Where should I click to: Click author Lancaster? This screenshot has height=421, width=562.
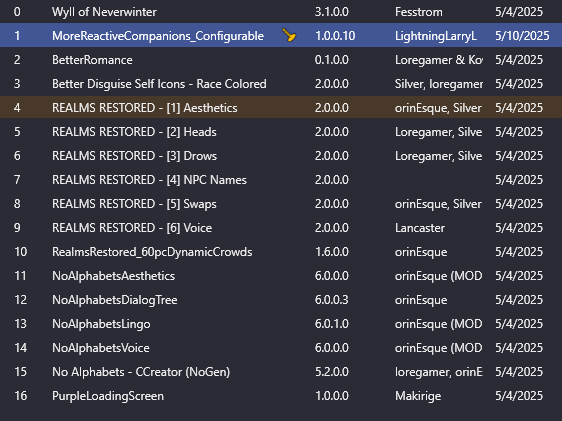420,228
